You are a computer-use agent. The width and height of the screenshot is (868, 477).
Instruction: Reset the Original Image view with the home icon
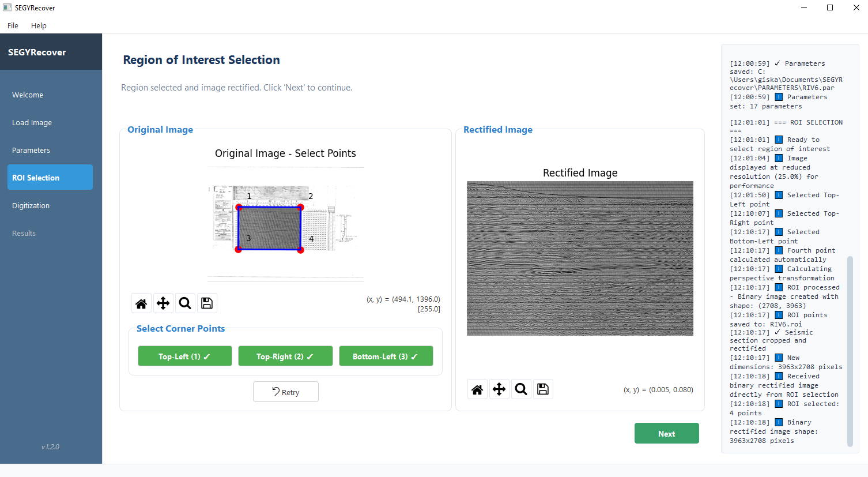click(x=141, y=303)
